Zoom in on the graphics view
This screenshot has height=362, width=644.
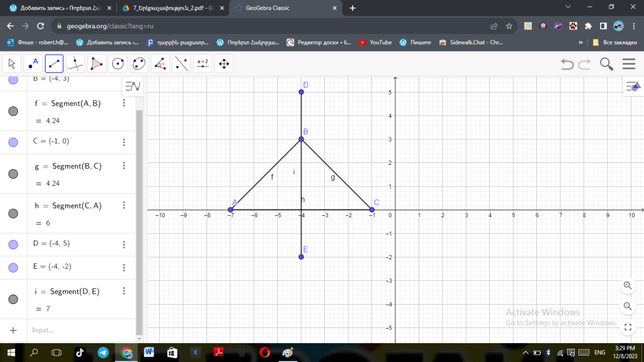pyautogui.click(x=627, y=286)
